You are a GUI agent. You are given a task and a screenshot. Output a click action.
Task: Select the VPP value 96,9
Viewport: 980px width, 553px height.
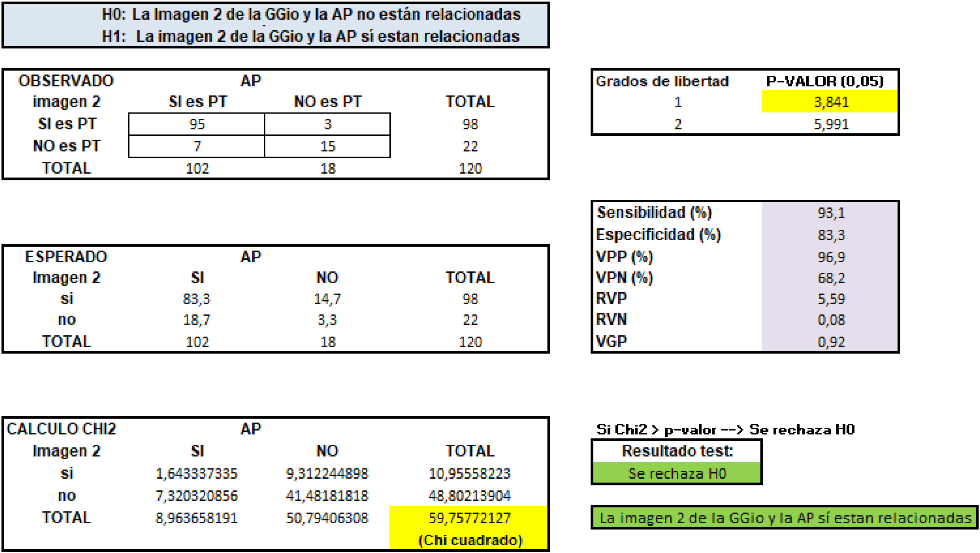point(831,257)
